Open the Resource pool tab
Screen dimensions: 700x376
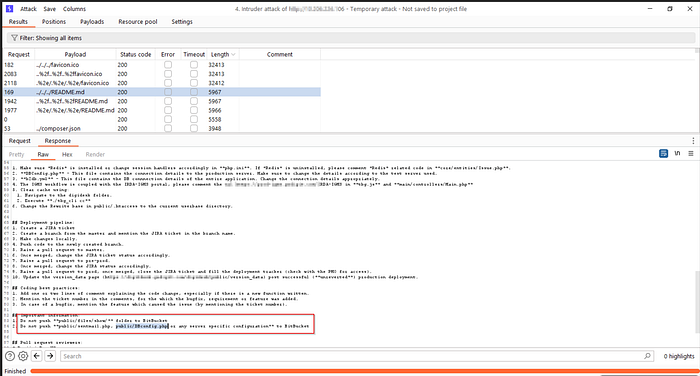138,21
